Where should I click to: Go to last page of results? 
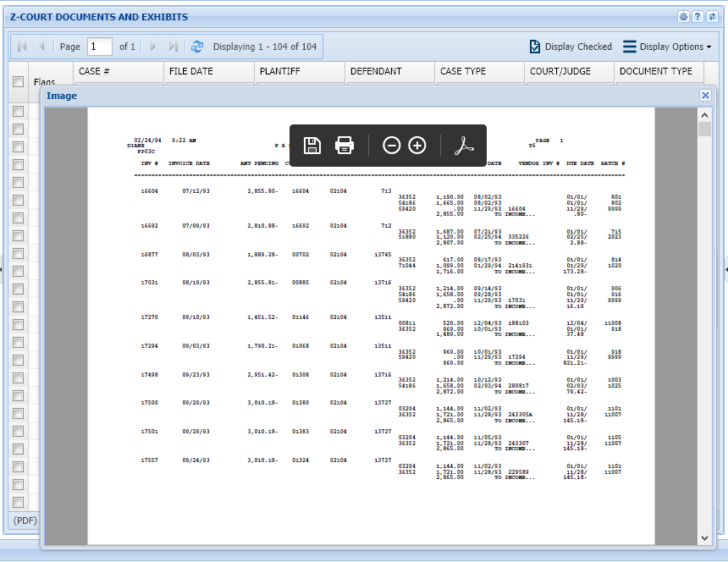click(174, 47)
